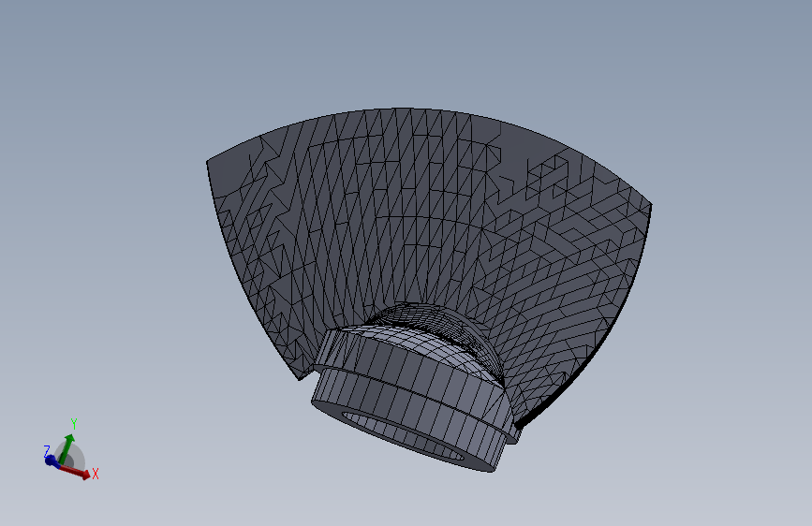Click the blue Z axis of the orientation triad
The height and width of the screenshot is (526, 812).
click(x=52, y=460)
